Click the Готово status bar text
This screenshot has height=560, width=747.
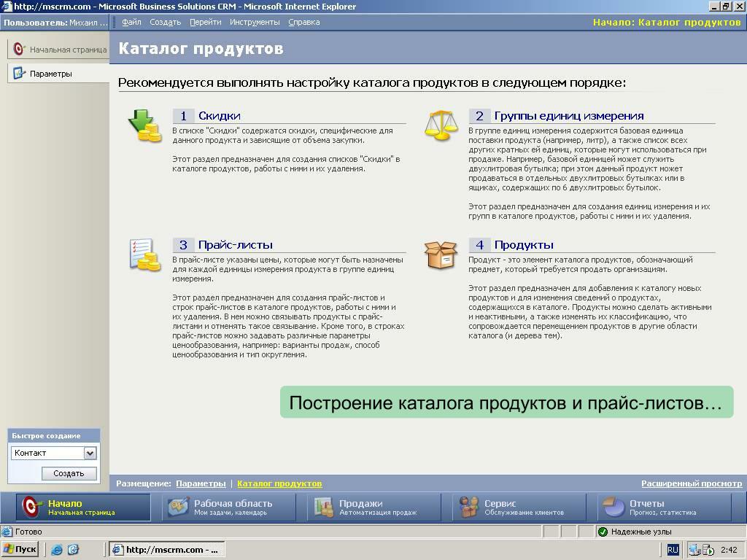coord(28,532)
